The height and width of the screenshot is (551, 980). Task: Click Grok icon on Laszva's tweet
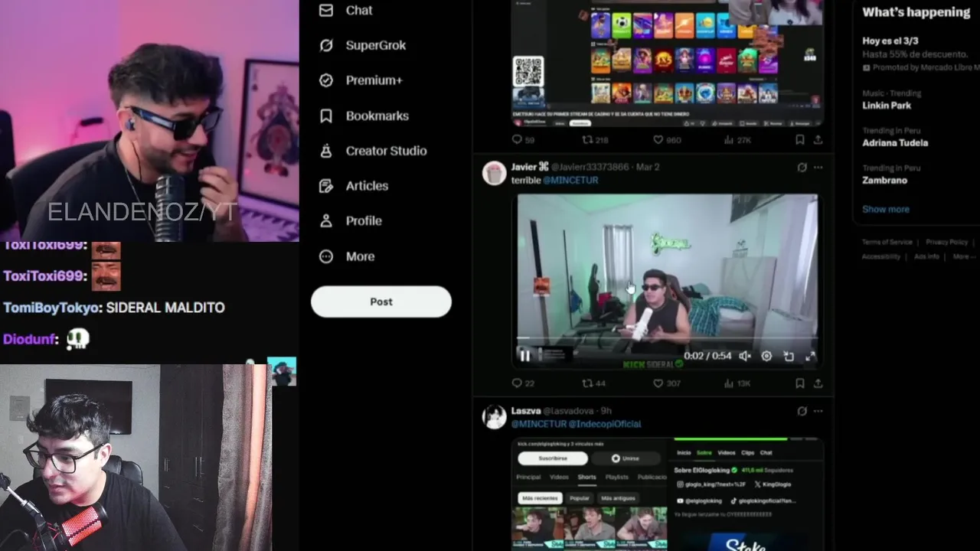[x=802, y=411]
